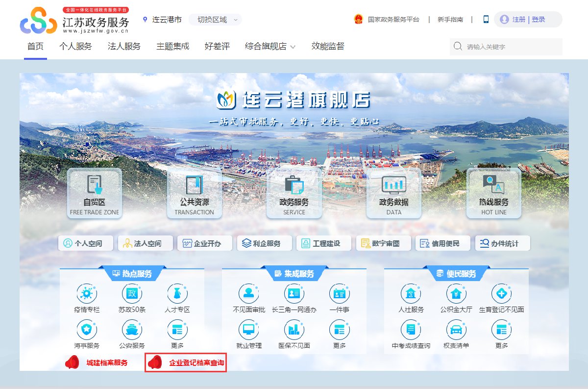Image resolution: width=588 pixels, height=389 pixels.
Task: Click the search magnifier icon
Action: [458, 47]
